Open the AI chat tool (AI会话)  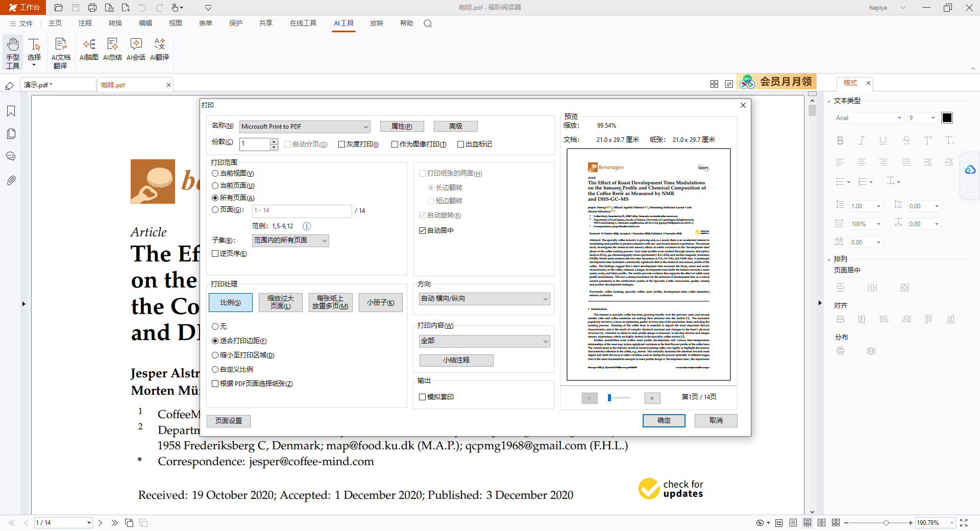(136, 49)
